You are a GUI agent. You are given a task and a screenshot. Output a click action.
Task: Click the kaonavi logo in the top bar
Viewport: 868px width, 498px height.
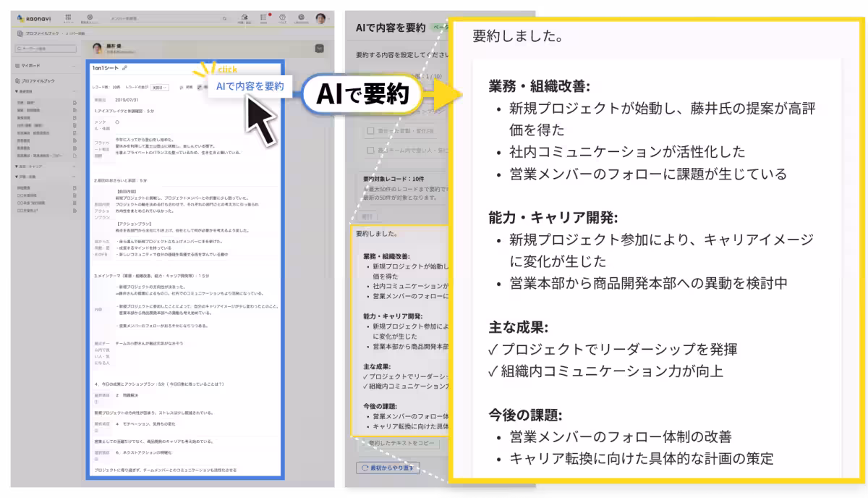coord(35,18)
